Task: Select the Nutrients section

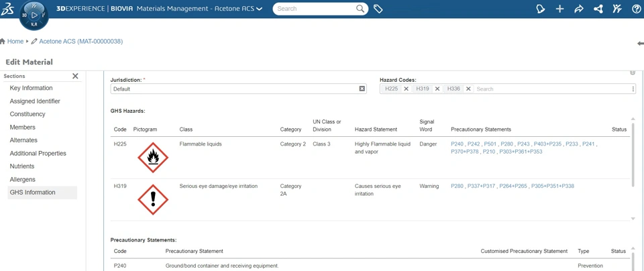Action: click(21, 166)
